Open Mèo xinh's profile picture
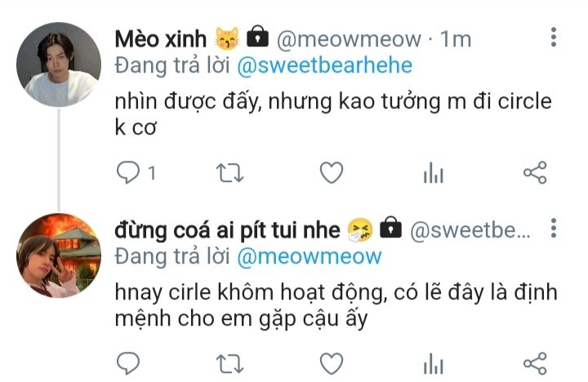 click(x=59, y=64)
